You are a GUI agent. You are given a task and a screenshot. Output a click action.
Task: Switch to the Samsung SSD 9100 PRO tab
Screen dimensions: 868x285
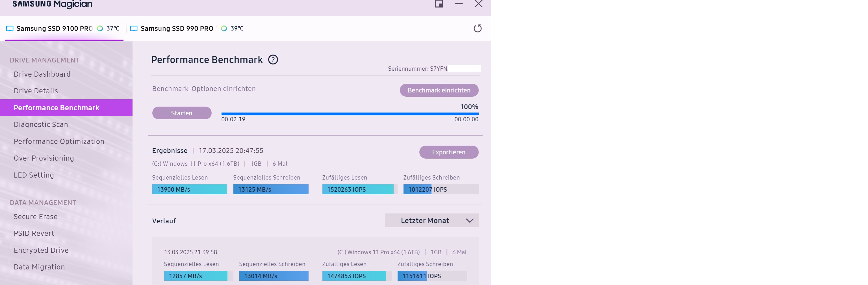coord(54,28)
